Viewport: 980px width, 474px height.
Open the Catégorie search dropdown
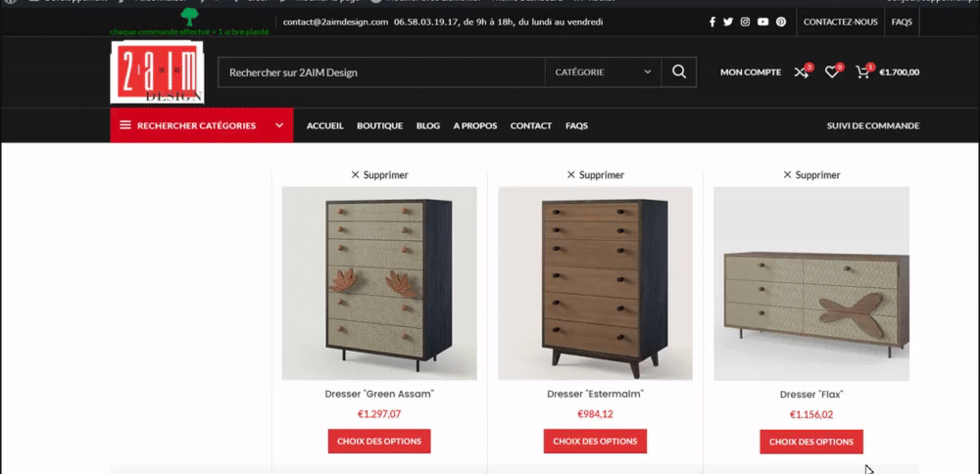click(x=603, y=71)
